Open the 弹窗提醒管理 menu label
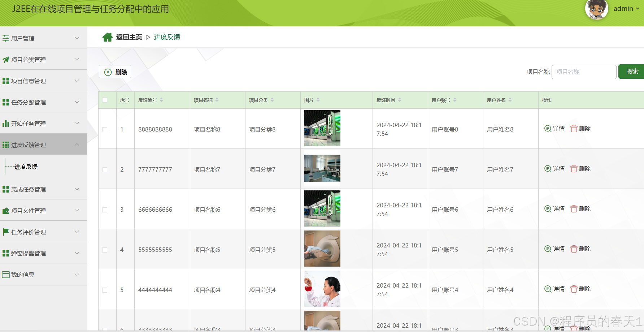644x332 pixels. point(29,253)
